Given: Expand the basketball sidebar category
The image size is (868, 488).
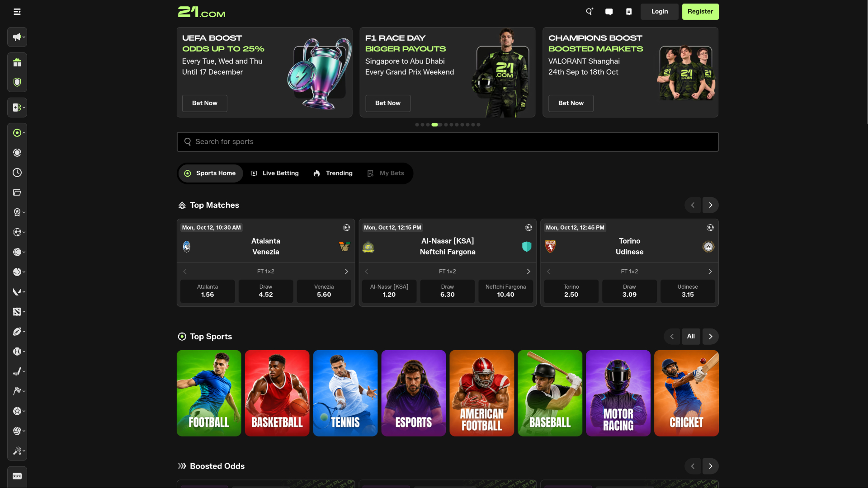Looking at the screenshot, I should [x=17, y=252].
